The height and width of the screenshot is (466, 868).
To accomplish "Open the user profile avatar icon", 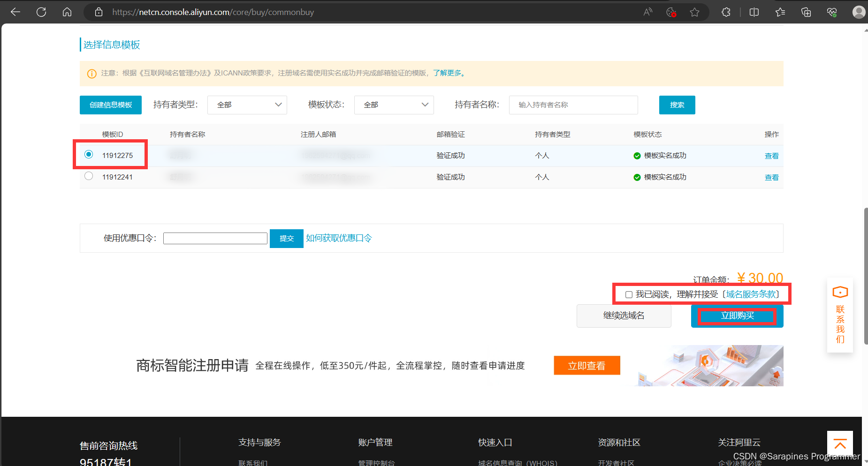I will [x=859, y=12].
